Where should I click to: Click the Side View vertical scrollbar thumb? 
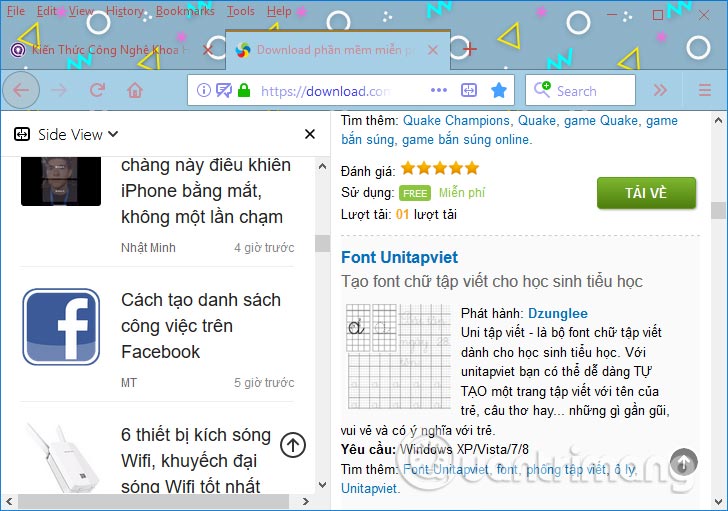point(322,243)
